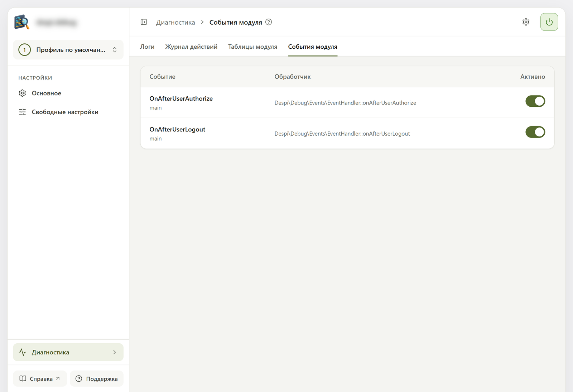This screenshot has height=392, width=573.
Task: Click the onAfterUserLogout handler path
Action: tap(342, 134)
